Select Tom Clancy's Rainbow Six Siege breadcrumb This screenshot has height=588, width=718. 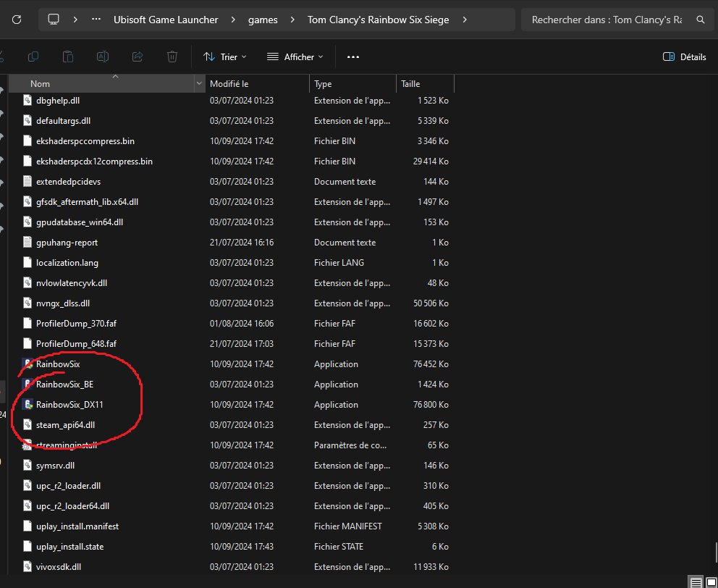[378, 20]
